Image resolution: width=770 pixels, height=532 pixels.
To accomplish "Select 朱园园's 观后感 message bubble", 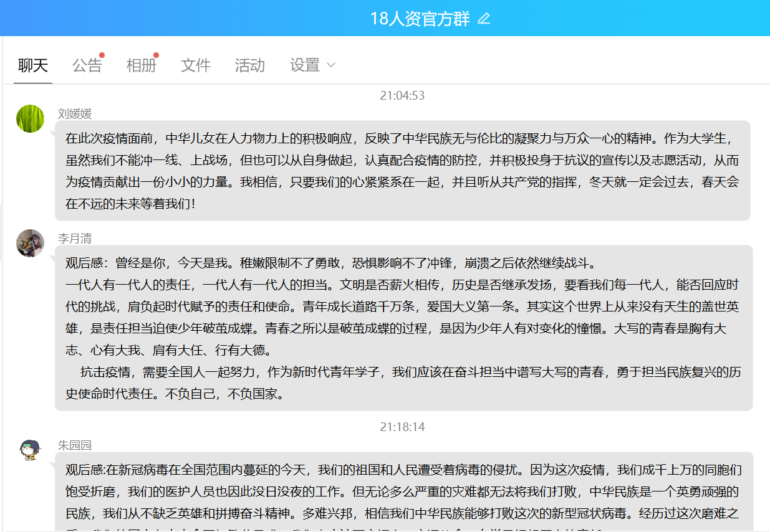I will (x=403, y=492).
